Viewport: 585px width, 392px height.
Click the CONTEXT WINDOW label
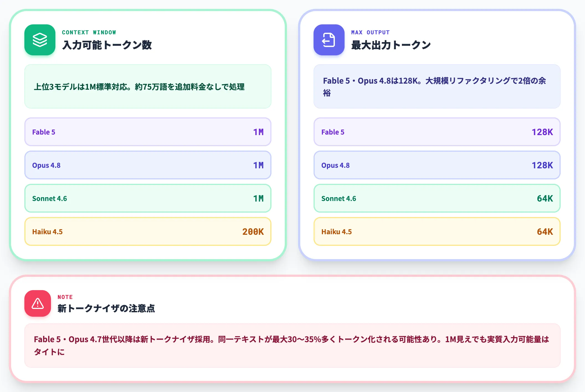(x=89, y=32)
